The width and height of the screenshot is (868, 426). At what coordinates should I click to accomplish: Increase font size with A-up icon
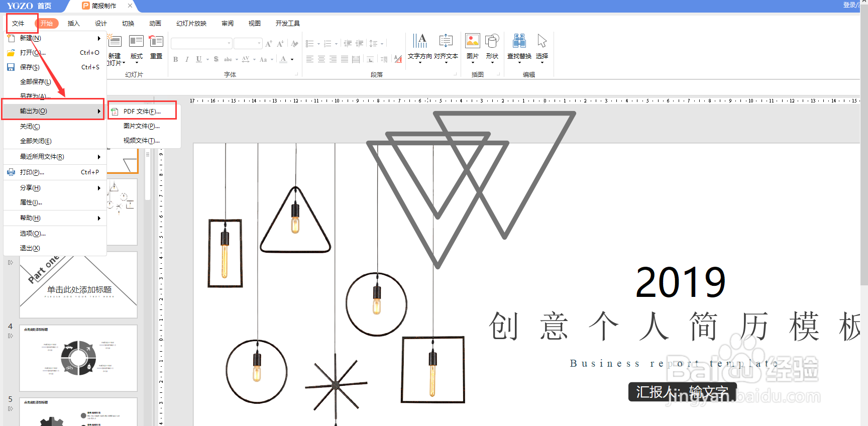pyautogui.click(x=269, y=44)
